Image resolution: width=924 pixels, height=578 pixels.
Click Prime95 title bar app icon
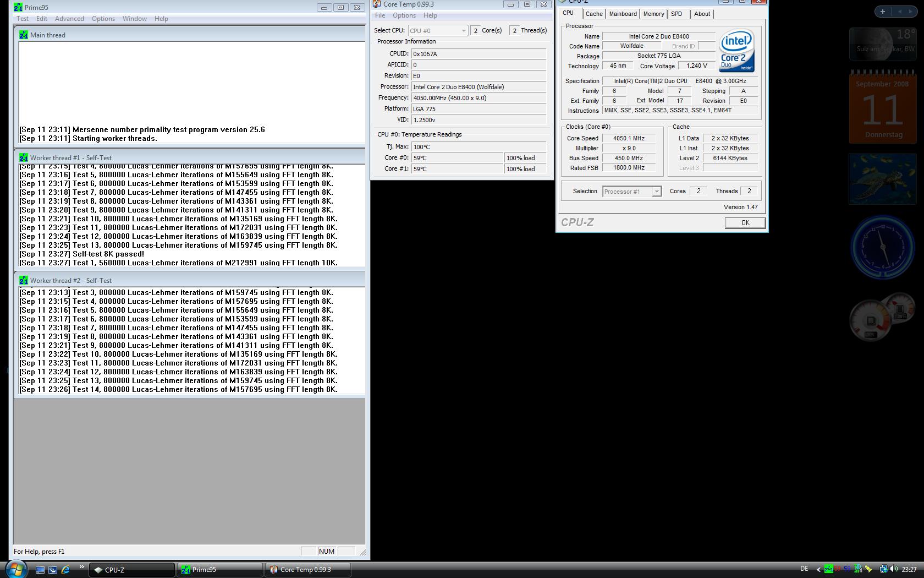pyautogui.click(x=18, y=7)
